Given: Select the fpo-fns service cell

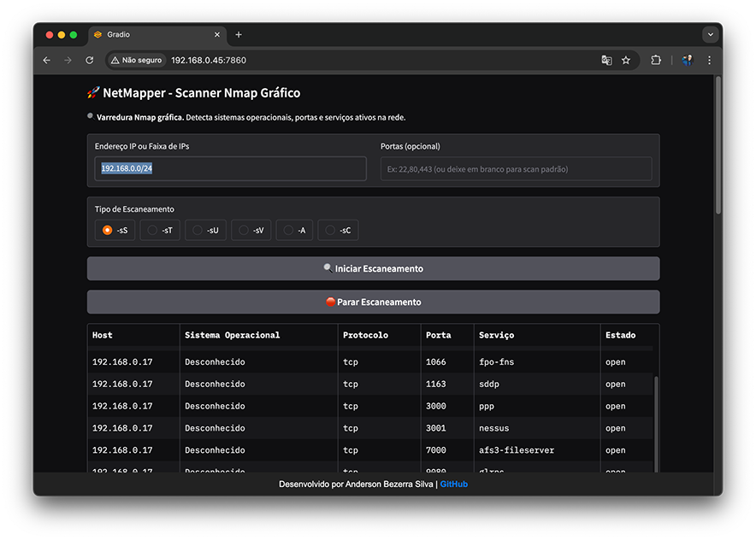Looking at the screenshot, I should [x=537, y=361].
